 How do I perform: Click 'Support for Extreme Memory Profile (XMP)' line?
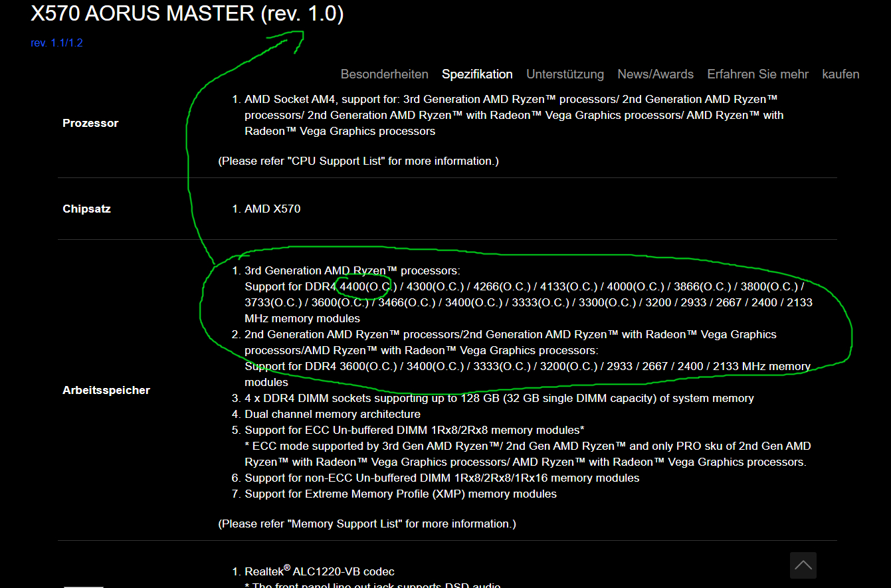tap(401, 494)
